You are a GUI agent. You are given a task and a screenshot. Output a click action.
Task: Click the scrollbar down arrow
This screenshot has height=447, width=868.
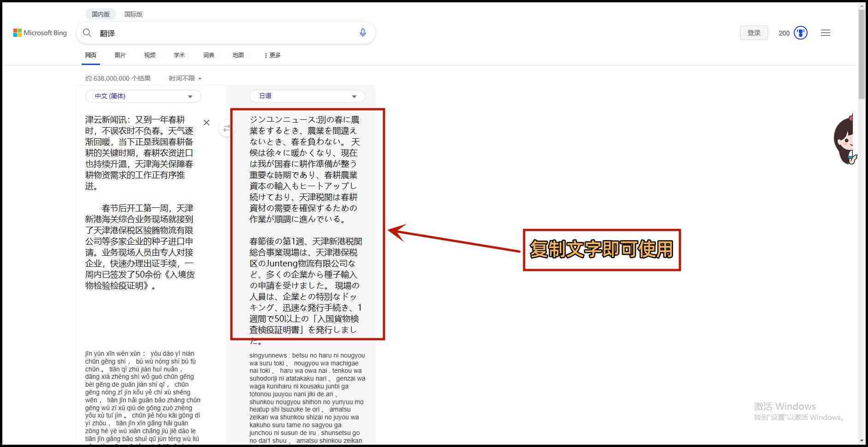click(x=862, y=441)
